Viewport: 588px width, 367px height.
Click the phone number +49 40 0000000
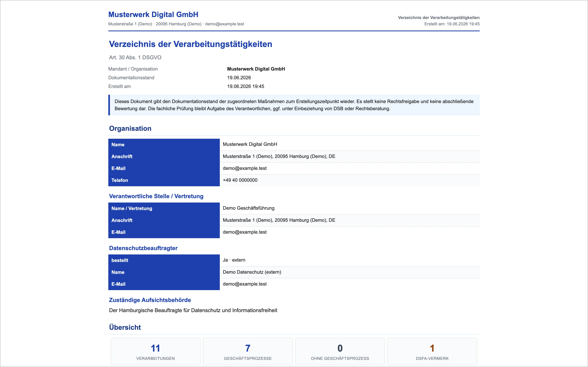tap(240, 180)
